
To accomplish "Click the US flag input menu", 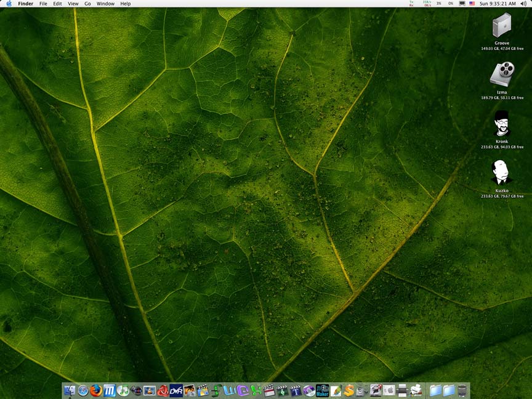I will coord(472,4).
